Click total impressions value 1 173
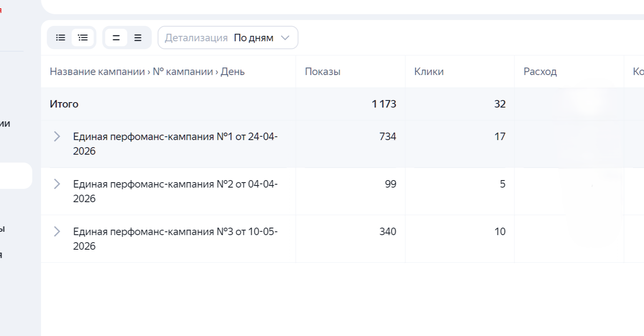 click(384, 104)
